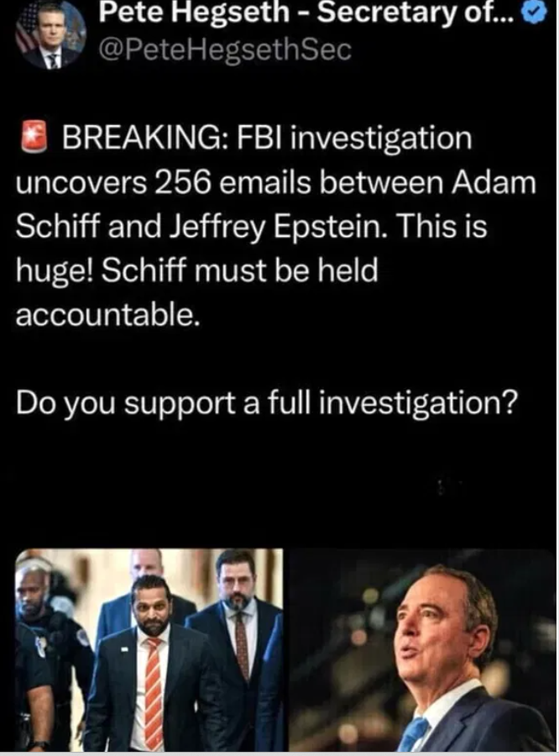Select the "FBI investigation" text

point(353,139)
